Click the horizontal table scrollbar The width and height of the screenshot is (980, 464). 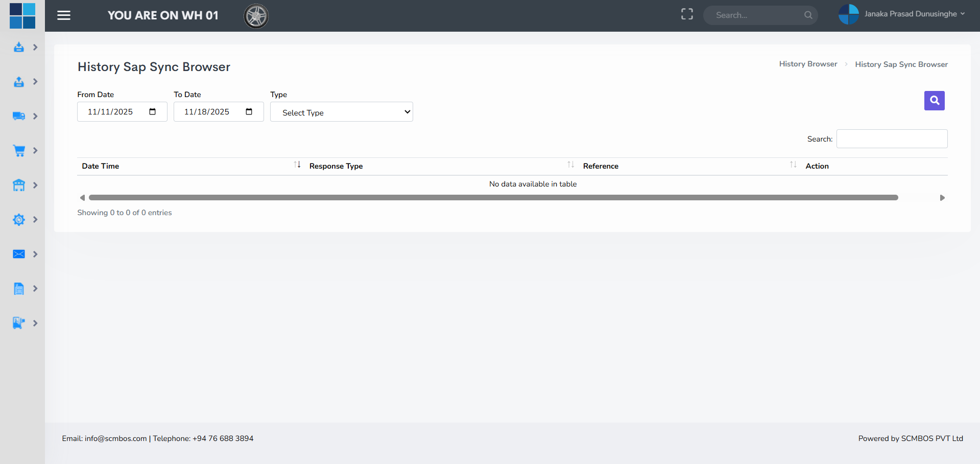[493, 198]
